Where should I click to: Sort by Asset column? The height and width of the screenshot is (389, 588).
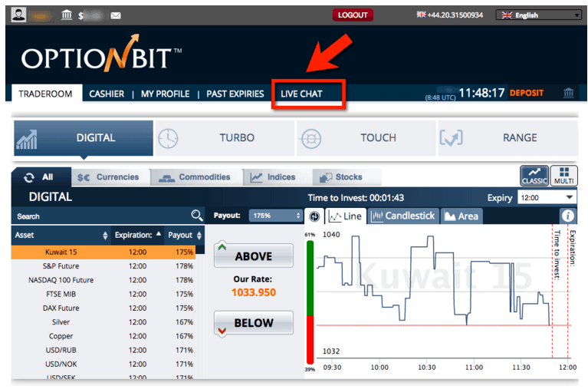pos(61,235)
